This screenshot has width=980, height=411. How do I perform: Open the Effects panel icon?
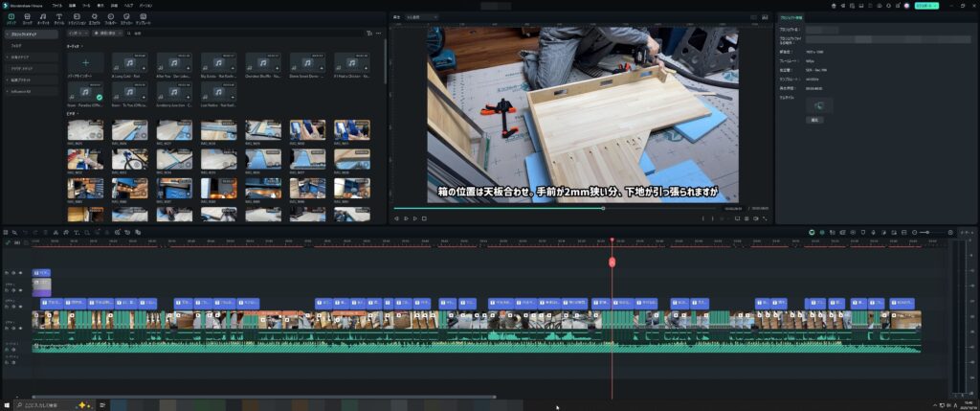(x=95, y=17)
